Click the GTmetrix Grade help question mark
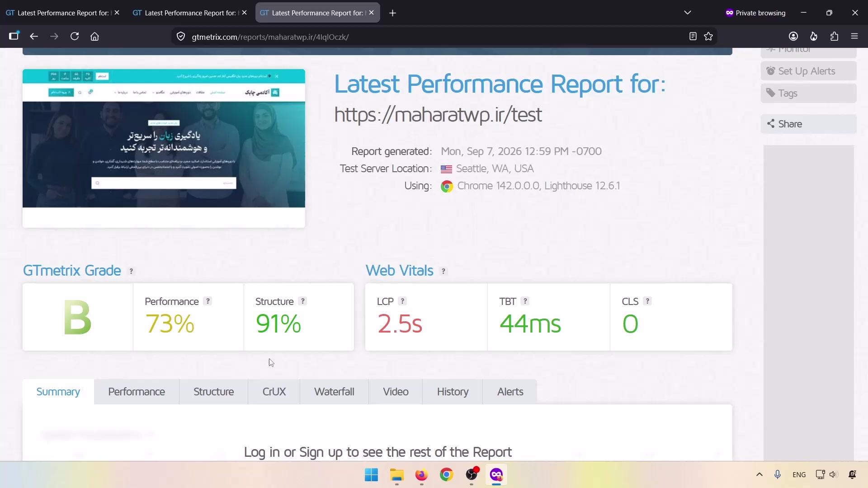868x488 pixels. click(131, 271)
